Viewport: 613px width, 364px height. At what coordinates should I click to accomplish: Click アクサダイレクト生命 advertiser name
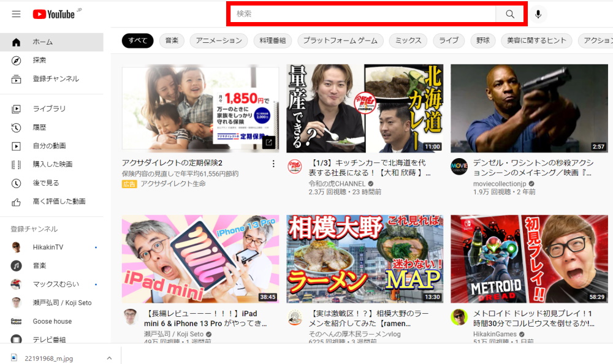point(173,184)
